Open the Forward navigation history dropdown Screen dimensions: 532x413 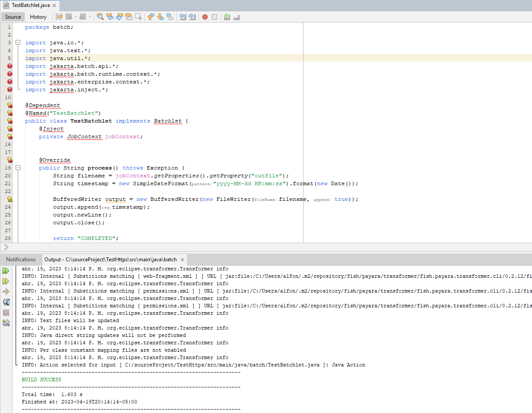(x=90, y=17)
